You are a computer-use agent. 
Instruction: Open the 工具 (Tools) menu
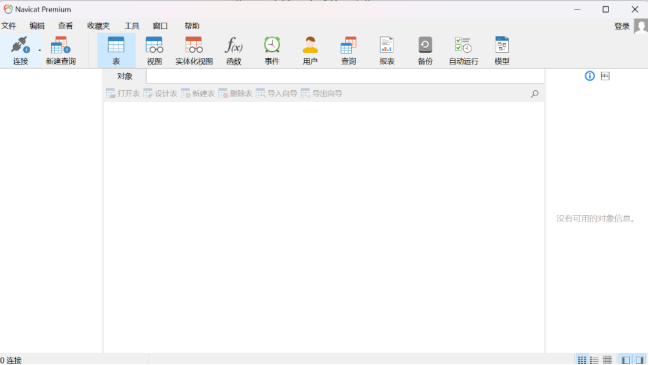click(x=132, y=26)
